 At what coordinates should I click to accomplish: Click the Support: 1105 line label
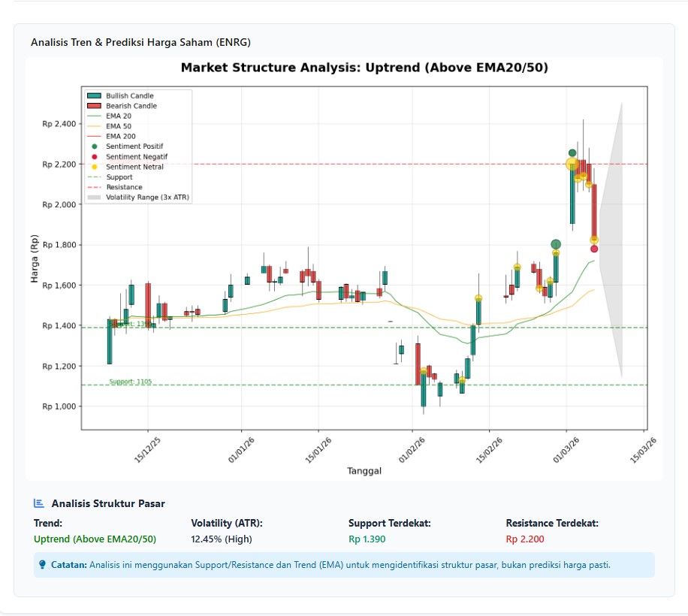point(131,382)
